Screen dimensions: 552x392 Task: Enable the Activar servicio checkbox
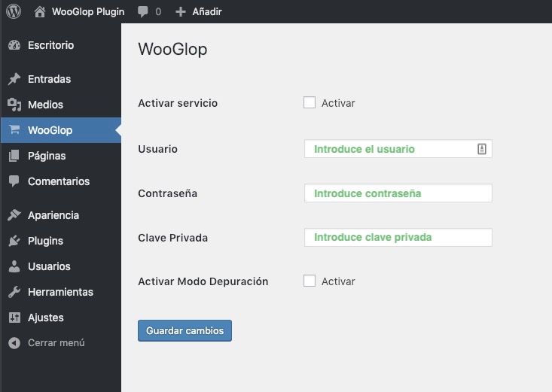[310, 102]
